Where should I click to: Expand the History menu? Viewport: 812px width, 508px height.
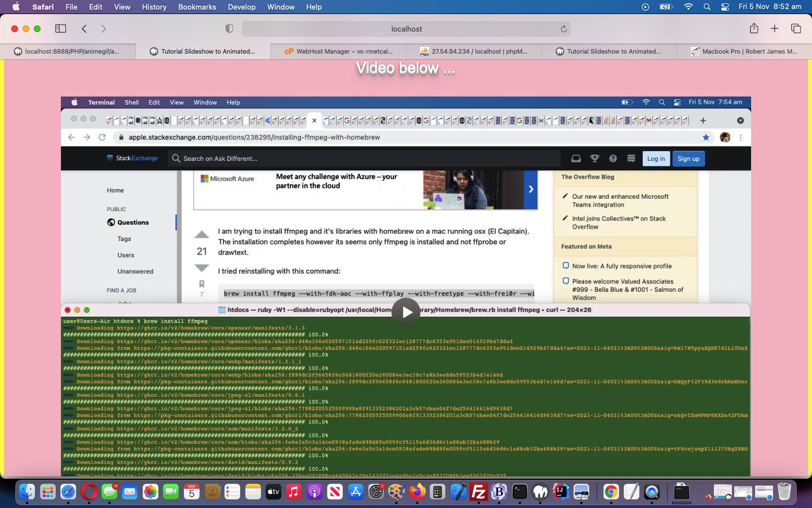point(154,7)
